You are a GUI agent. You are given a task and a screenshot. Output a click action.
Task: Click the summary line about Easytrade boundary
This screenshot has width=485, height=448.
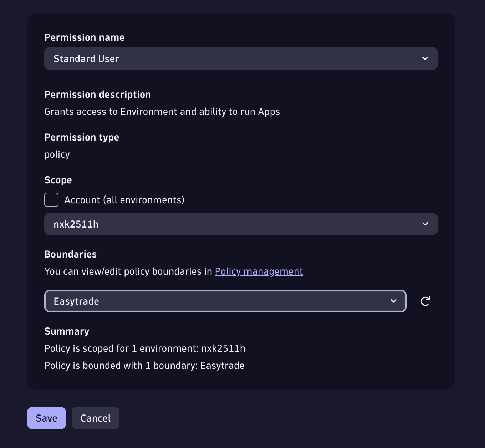tap(144, 366)
